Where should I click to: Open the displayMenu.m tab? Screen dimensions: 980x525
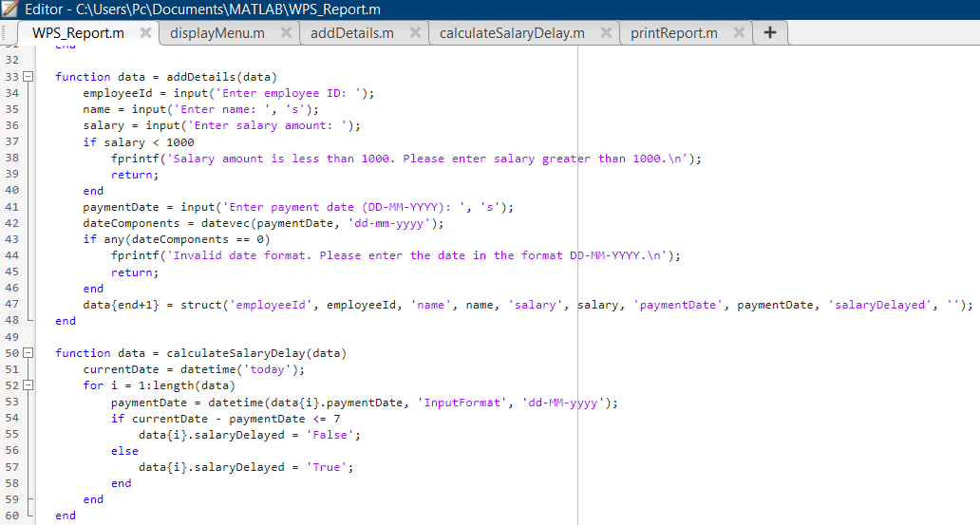pos(217,33)
